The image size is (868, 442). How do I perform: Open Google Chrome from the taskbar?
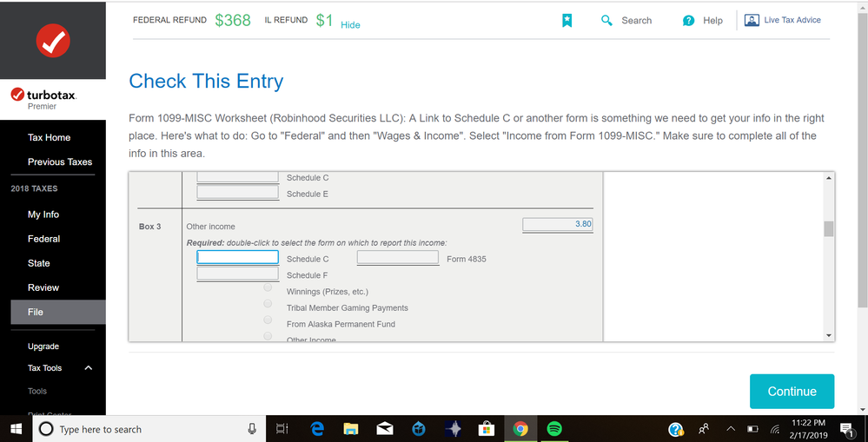(520, 429)
